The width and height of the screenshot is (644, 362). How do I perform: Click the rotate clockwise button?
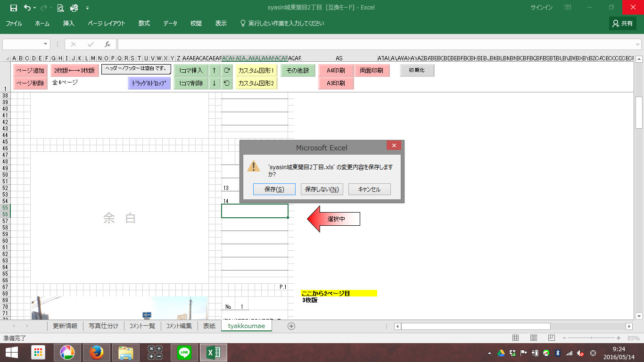pyautogui.click(x=227, y=71)
